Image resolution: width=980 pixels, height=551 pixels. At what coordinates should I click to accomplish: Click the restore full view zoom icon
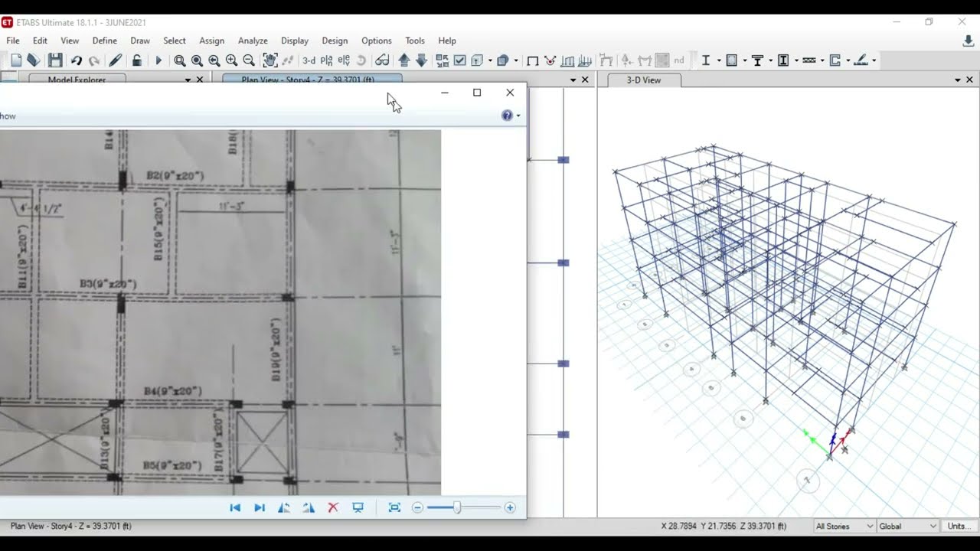[x=197, y=60]
